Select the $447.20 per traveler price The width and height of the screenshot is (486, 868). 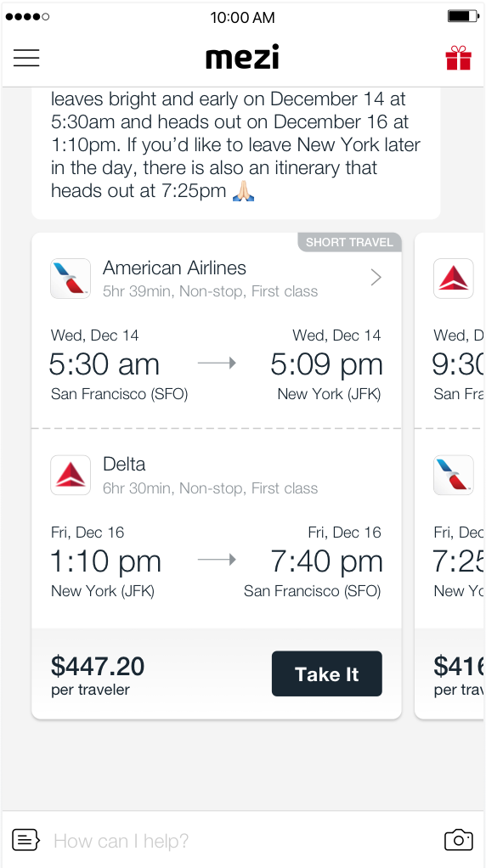click(x=98, y=674)
